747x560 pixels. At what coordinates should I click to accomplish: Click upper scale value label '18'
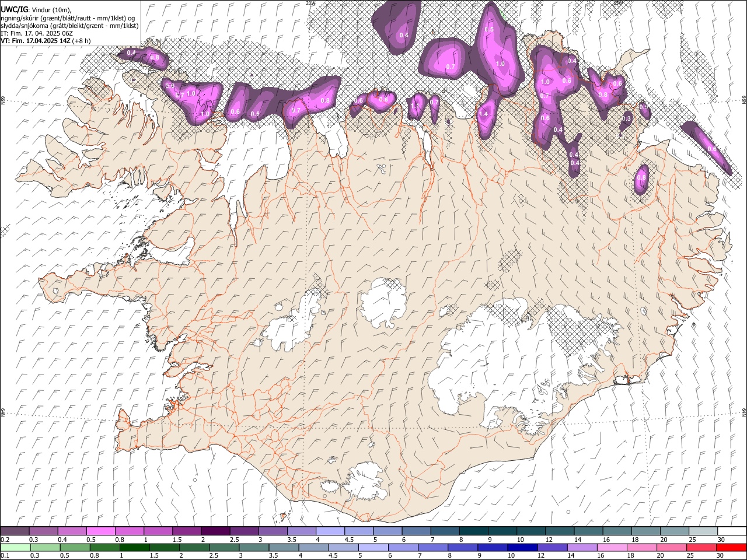coord(635,540)
